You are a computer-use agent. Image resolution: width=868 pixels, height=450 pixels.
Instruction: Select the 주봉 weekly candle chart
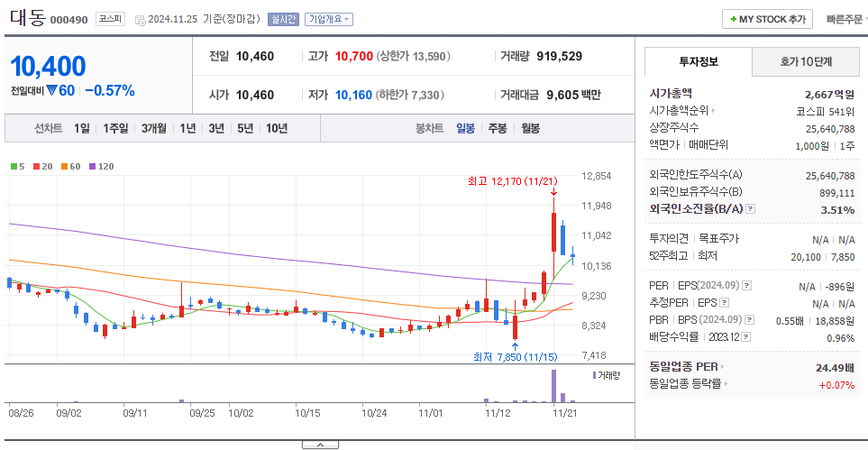(498, 129)
